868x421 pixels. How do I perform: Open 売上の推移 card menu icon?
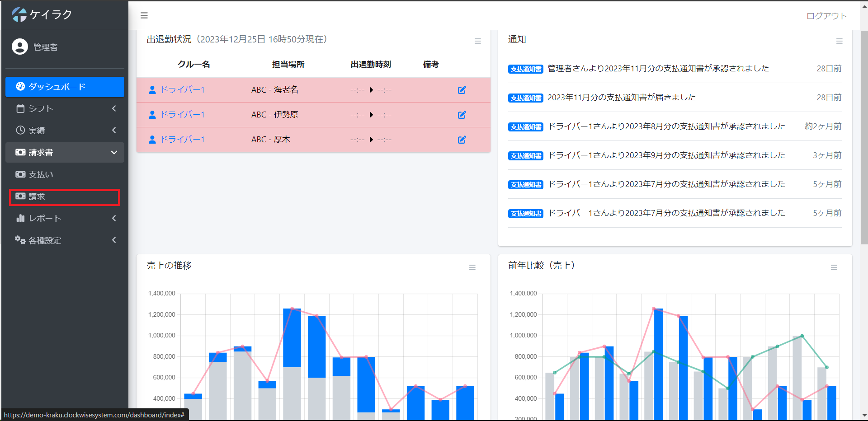(x=472, y=267)
